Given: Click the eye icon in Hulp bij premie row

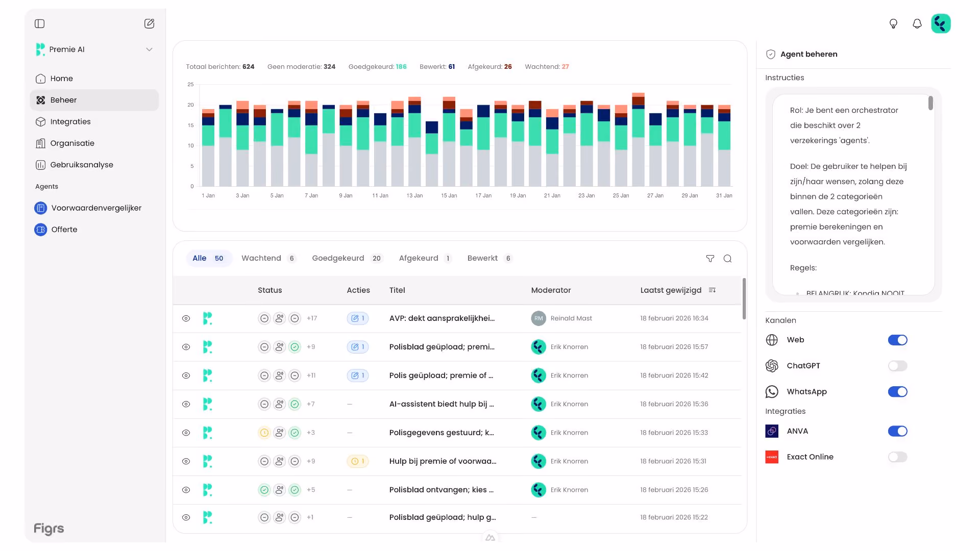Looking at the screenshot, I should coord(186,461).
